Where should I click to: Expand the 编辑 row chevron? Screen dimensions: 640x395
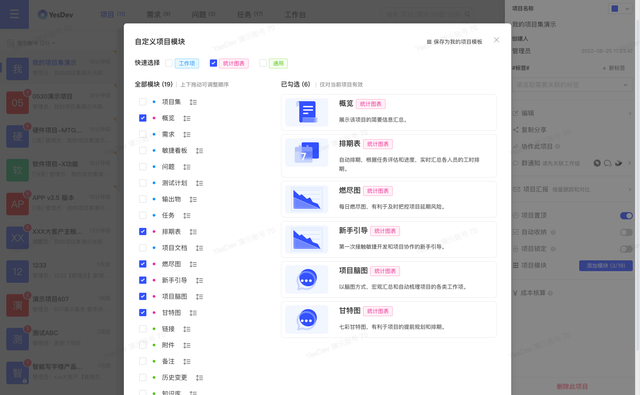(x=630, y=113)
